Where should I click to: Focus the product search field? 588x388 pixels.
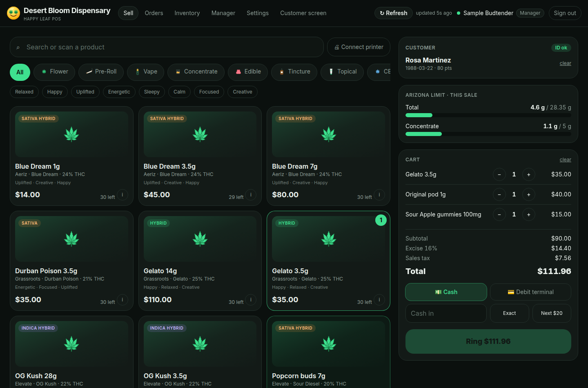[x=167, y=47]
